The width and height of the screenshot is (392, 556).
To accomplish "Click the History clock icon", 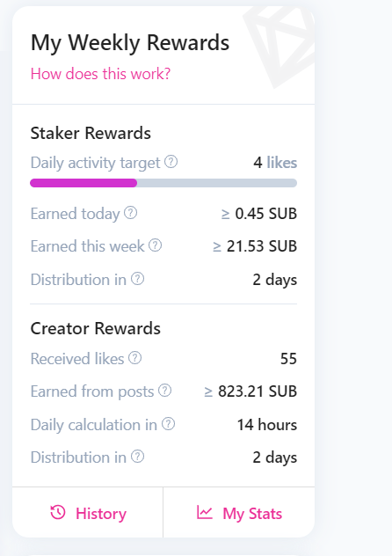I will click(x=58, y=512).
